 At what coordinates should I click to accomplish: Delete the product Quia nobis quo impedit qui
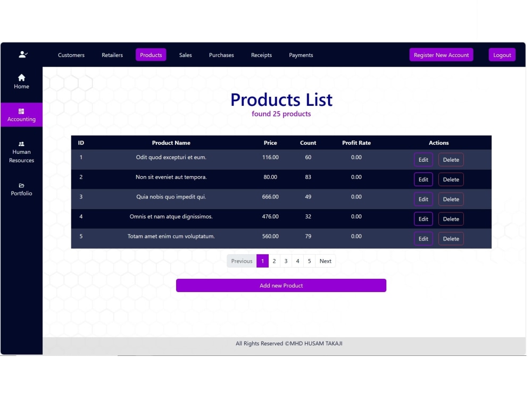(x=451, y=199)
